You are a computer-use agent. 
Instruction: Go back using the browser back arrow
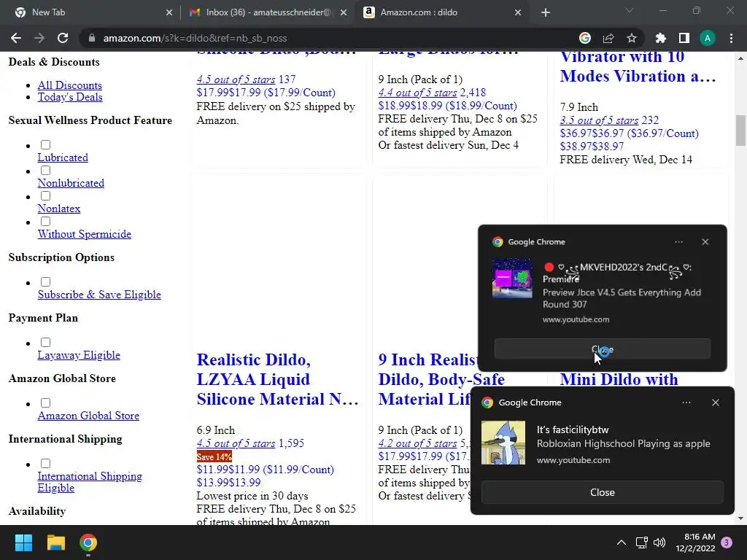click(16, 38)
